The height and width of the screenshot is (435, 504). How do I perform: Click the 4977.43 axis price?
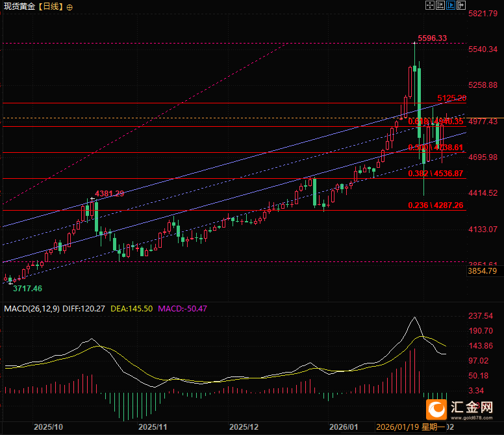[x=483, y=122]
